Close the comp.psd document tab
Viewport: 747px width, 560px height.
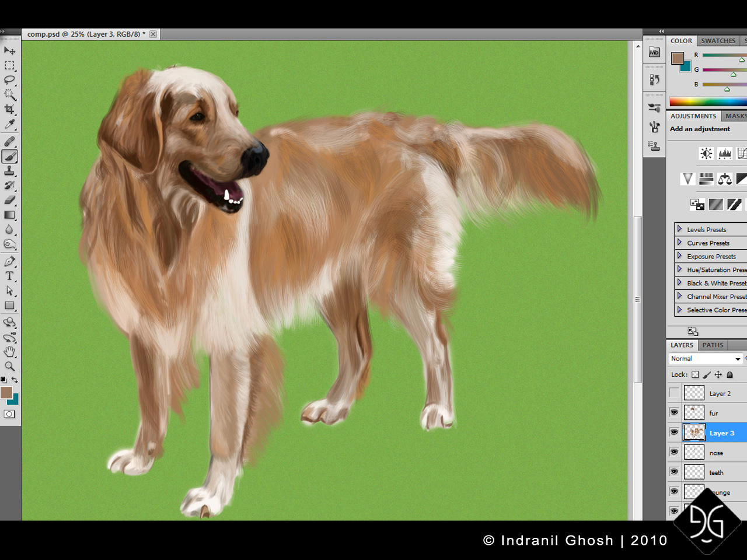click(x=153, y=34)
